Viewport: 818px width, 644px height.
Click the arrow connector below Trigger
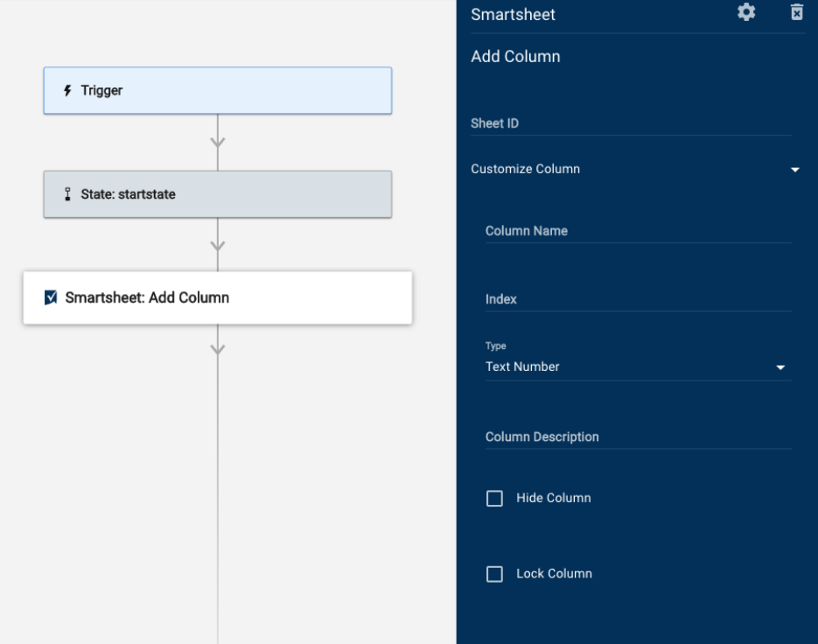click(217, 140)
